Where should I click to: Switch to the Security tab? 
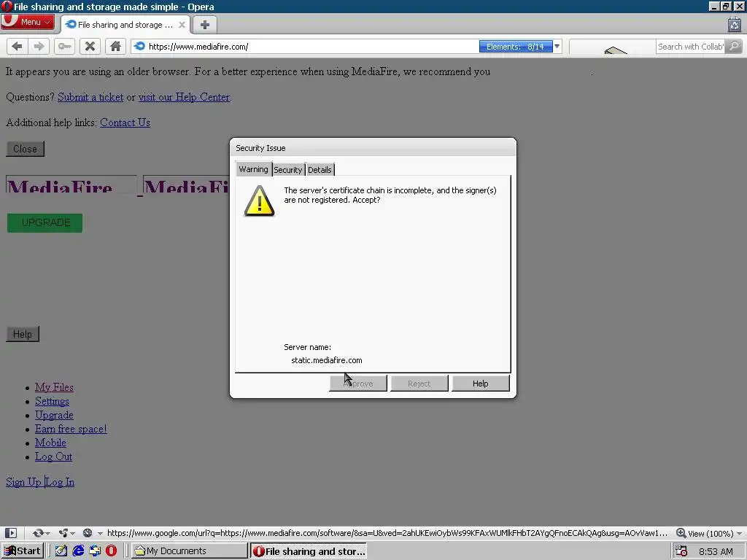[x=287, y=170]
